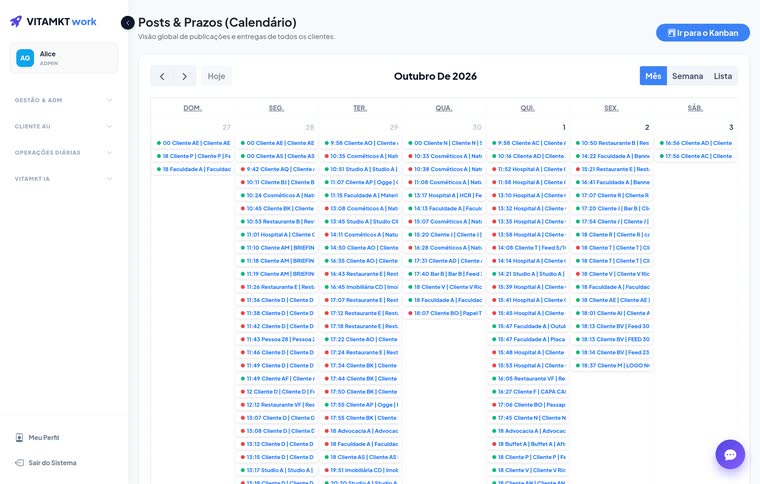The width and height of the screenshot is (760, 484).
Task: Open the 11:01 Hospital A event
Action: click(277, 234)
